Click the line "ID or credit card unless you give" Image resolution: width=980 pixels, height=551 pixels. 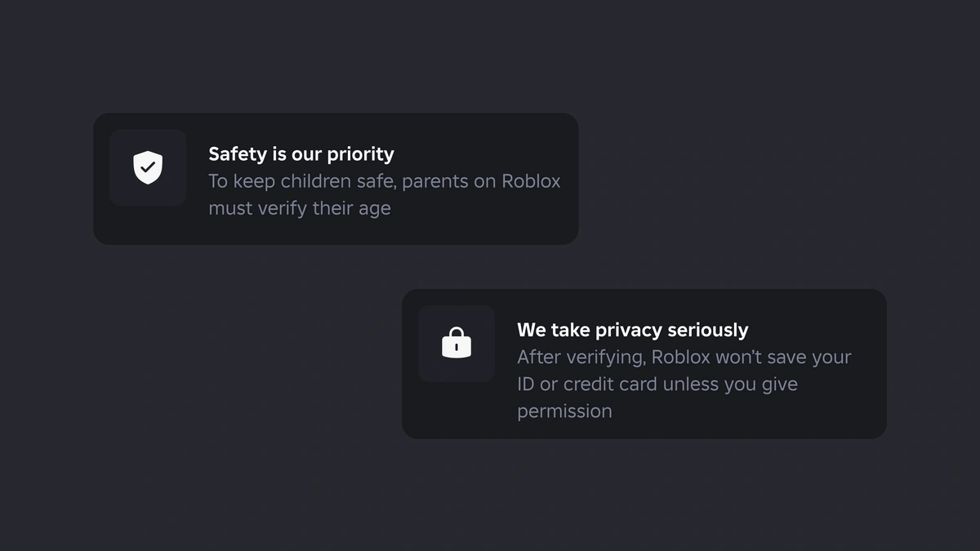(x=657, y=384)
